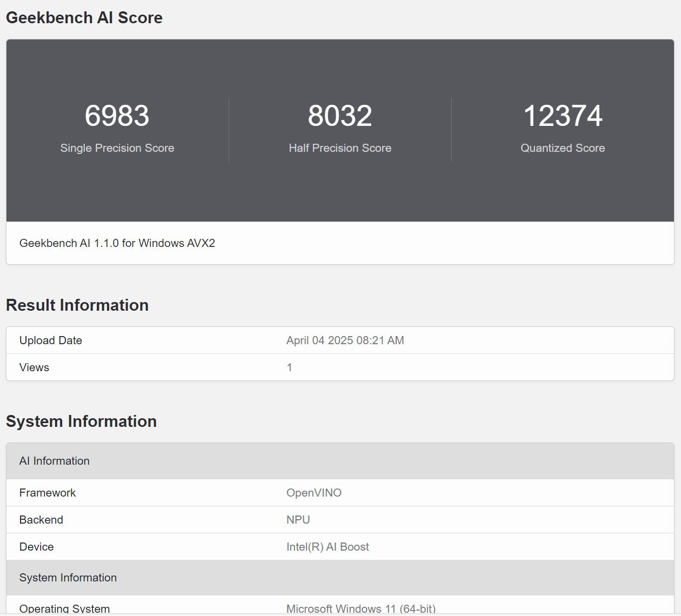The height and width of the screenshot is (616, 681).
Task: Select the Backend value NPU
Action: click(x=298, y=519)
